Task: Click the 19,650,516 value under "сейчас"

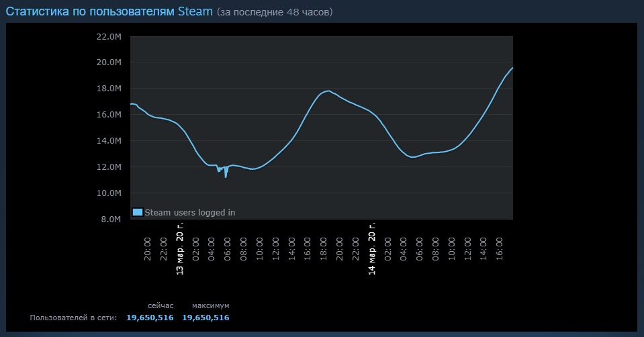Action: (150, 318)
